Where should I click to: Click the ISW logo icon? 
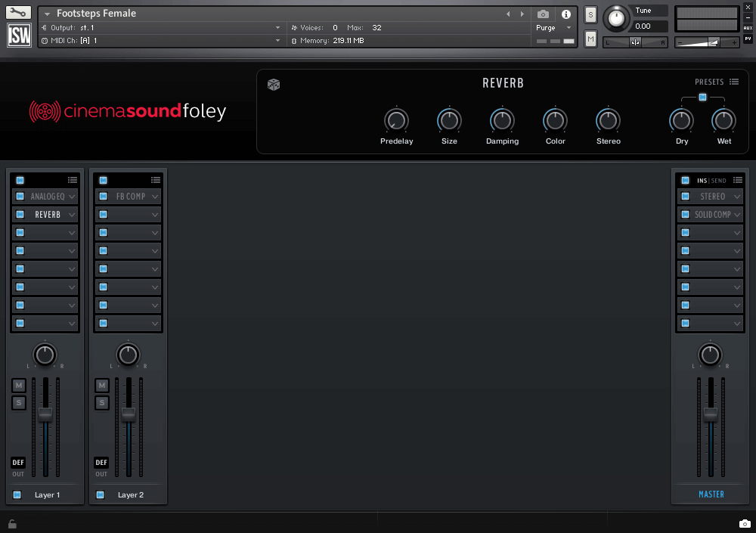coord(19,35)
